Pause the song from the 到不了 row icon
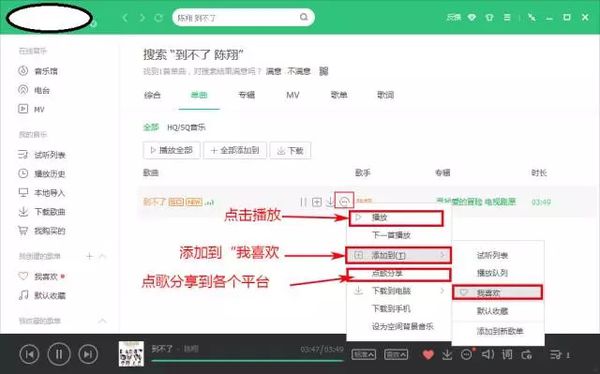 [303, 201]
